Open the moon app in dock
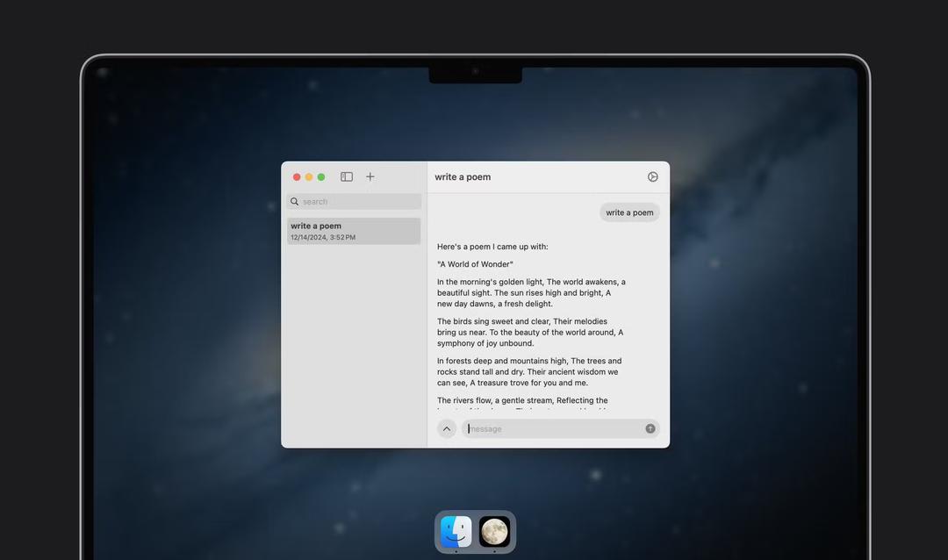This screenshot has height=560, width=948. tap(494, 532)
